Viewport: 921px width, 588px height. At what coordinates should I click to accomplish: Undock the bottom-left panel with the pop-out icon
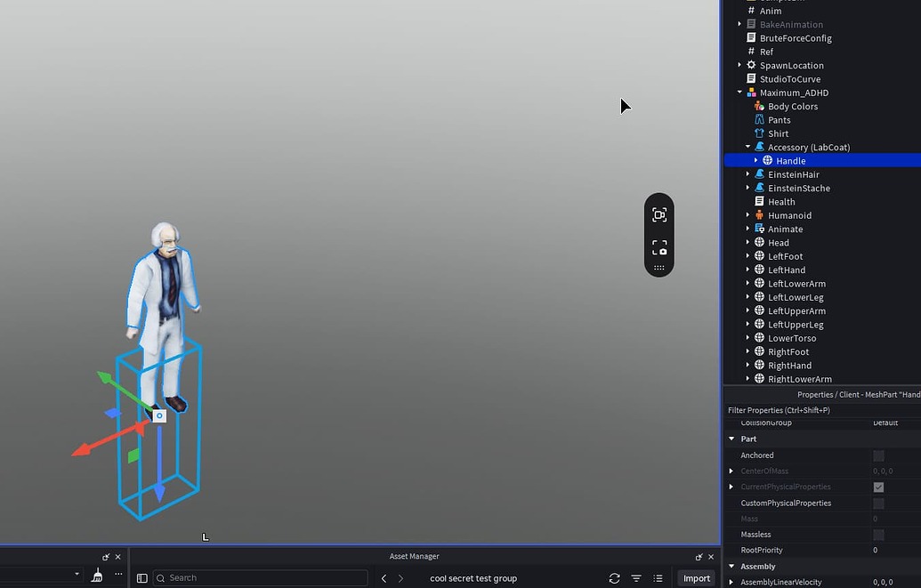tap(106, 557)
